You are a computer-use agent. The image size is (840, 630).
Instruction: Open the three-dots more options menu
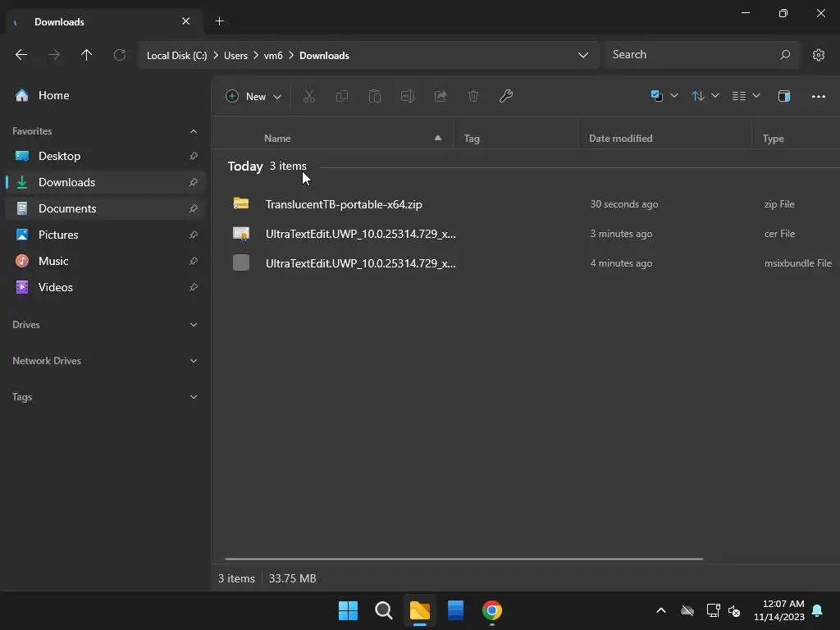click(x=818, y=97)
